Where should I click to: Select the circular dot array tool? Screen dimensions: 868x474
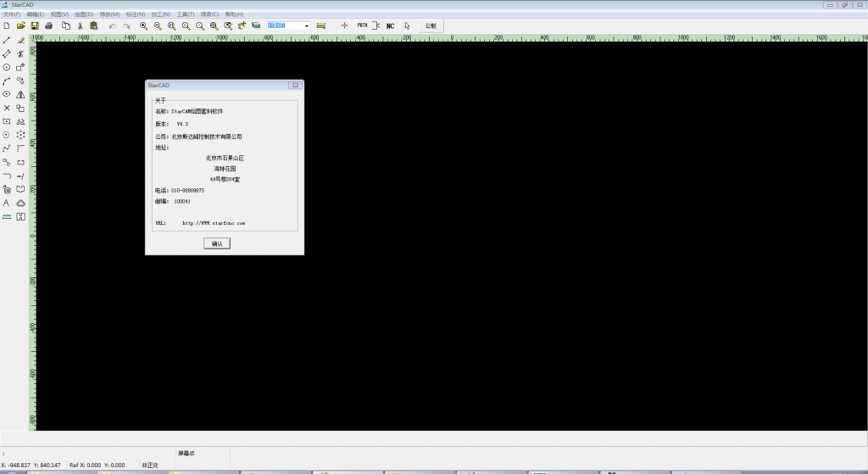(x=20, y=135)
